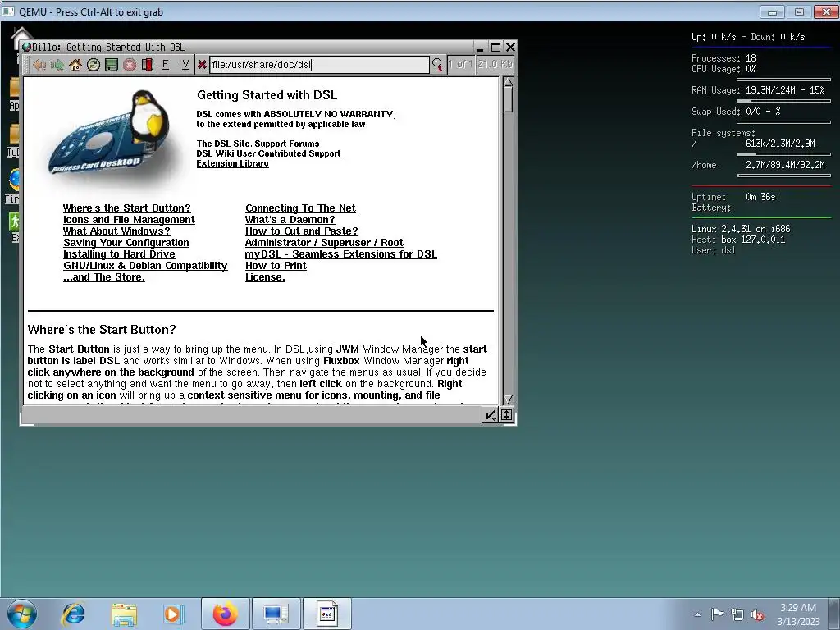This screenshot has height=630, width=840.
Task: Follow 'Administrator / Superuser / Root' link
Action: (x=324, y=243)
